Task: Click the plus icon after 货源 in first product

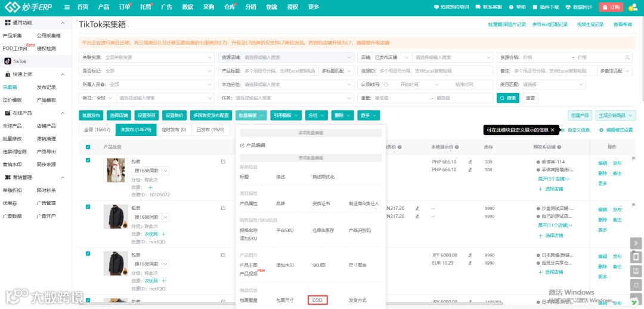Action: [150, 187]
